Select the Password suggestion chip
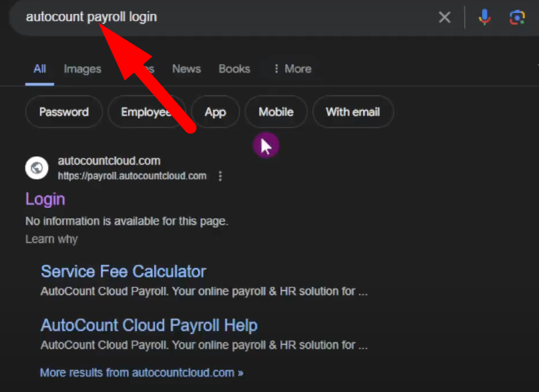This screenshot has width=539, height=392. (64, 112)
